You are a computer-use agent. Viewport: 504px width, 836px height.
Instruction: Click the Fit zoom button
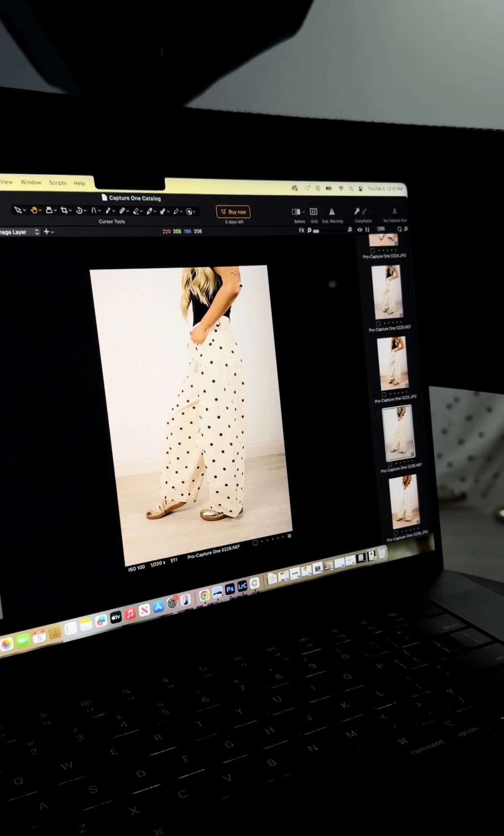(301, 230)
